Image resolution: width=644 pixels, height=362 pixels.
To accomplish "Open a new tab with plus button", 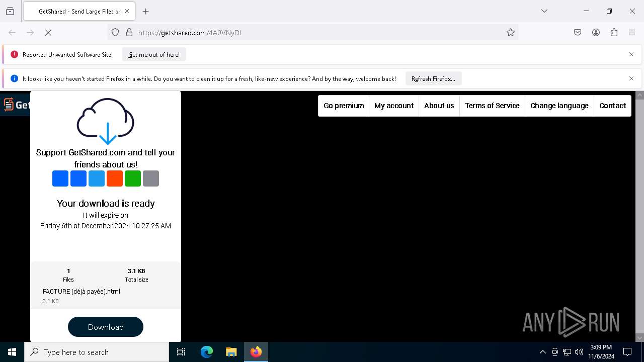I will [x=146, y=11].
